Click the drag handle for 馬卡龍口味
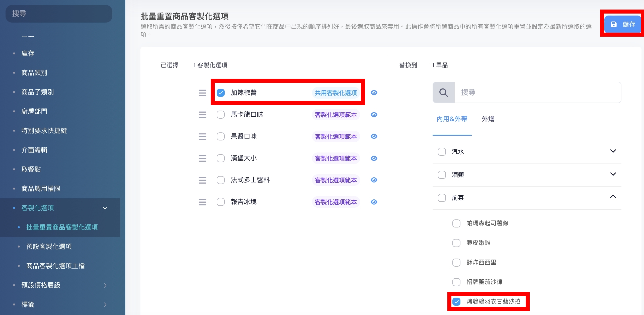Screen dimensions: 644x315 (x=202, y=115)
